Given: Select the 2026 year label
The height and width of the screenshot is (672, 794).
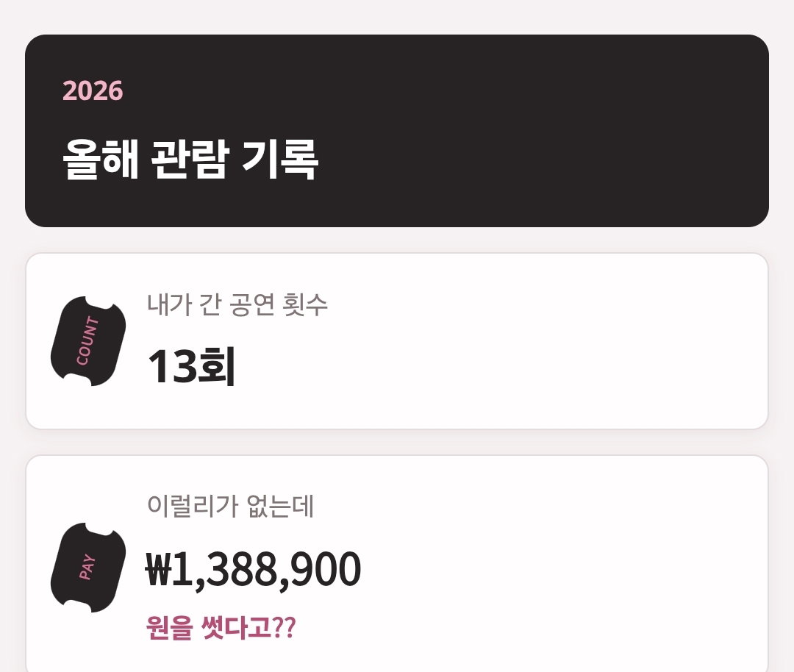Looking at the screenshot, I should tap(93, 91).
